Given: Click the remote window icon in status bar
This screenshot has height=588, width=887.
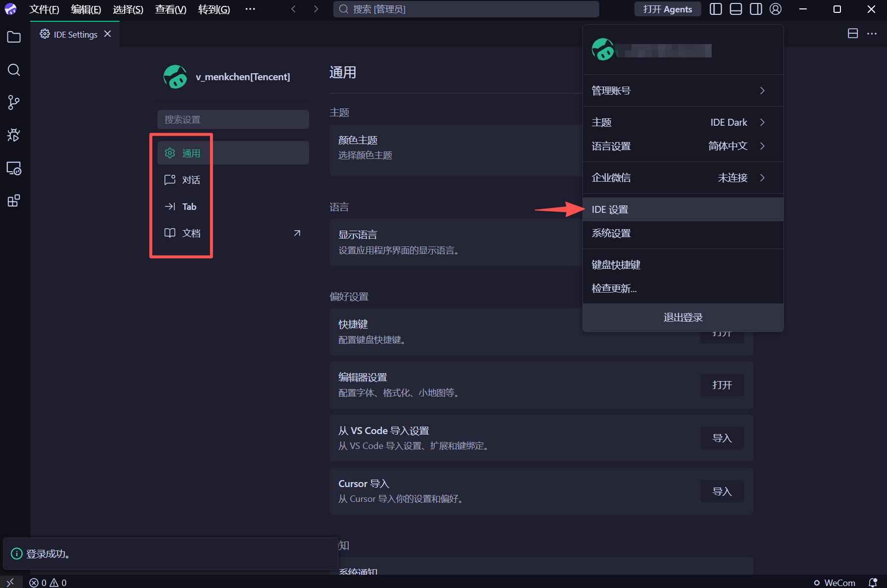Looking at the screenshot, I should click(x=11, y=582).
